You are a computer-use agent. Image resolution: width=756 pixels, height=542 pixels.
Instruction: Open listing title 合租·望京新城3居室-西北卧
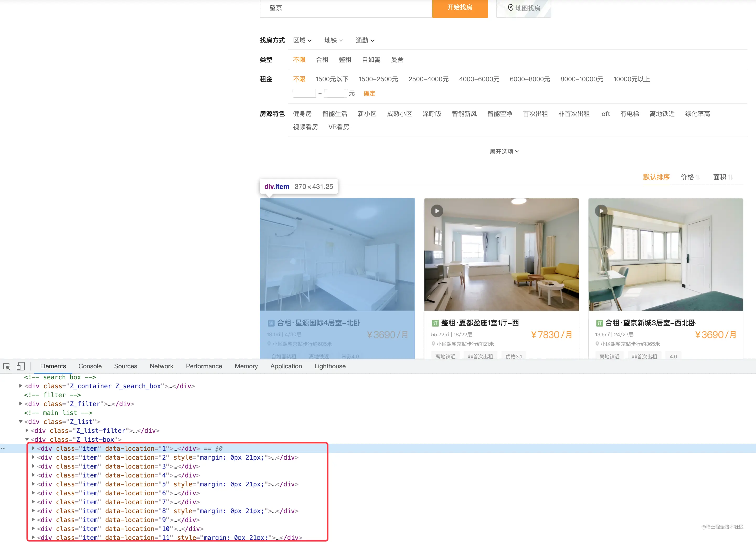coord(650,323)
